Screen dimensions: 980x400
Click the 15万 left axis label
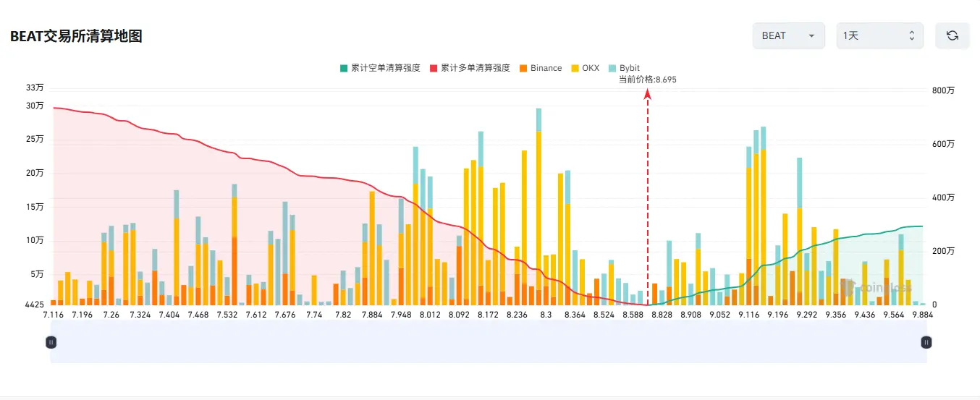[35, 207]
